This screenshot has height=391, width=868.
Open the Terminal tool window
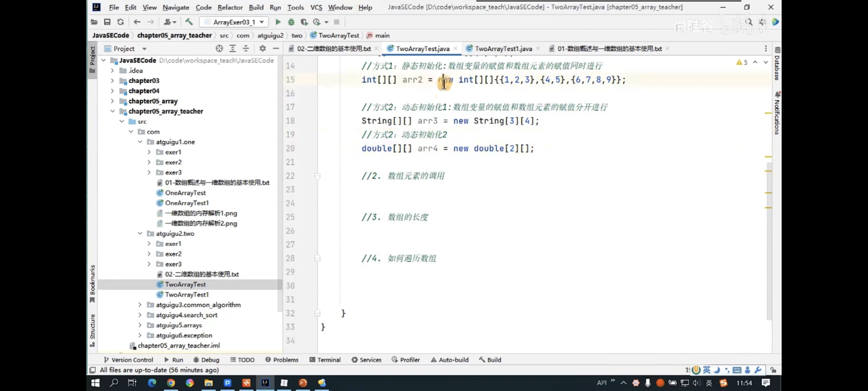[x=325, y=360]
